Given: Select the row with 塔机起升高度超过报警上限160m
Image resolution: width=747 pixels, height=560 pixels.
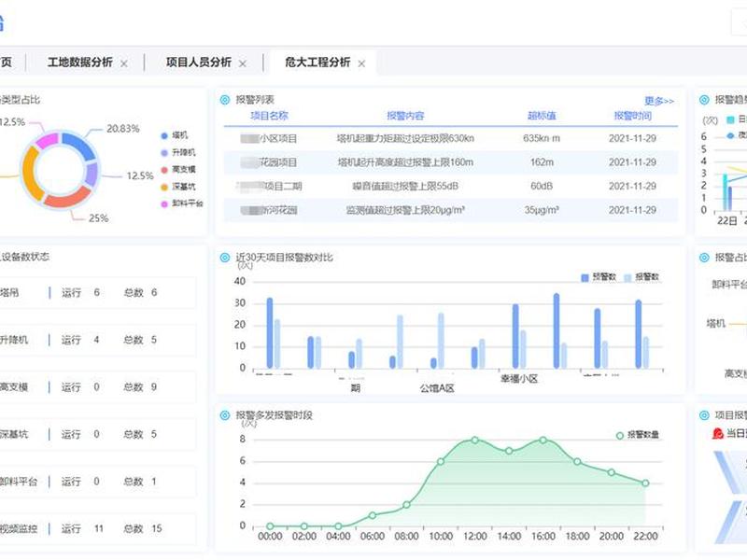Looking at the screenshot, I should click(451, 162).
